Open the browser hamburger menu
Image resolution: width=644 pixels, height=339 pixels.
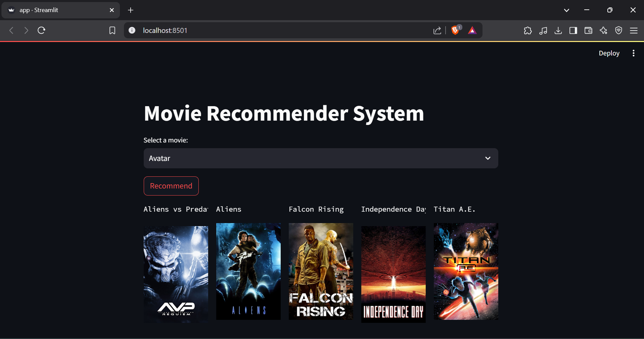(x=634, y=31)
